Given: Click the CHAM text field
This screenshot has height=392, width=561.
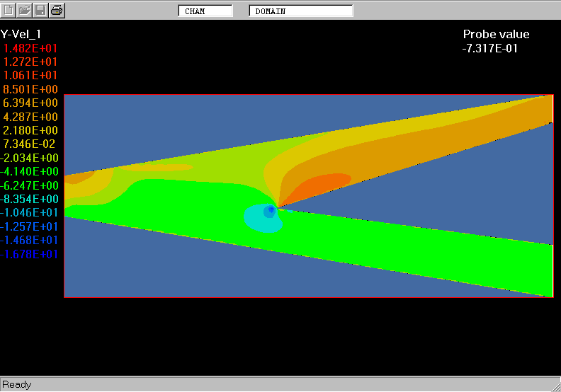Looking at the screenshot, I should coord(205,11).
